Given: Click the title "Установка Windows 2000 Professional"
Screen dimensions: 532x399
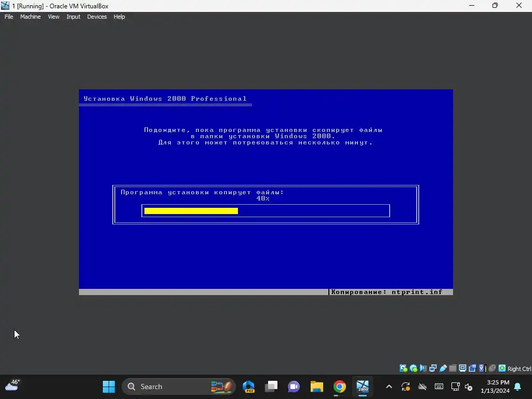Looking at the screenshot, I should 165,99.
